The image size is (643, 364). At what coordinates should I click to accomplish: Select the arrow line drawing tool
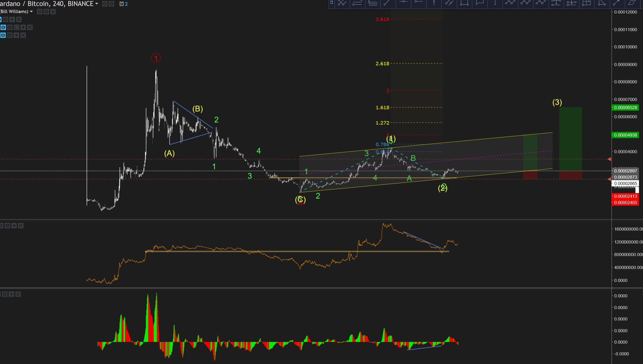coord(617,3)
